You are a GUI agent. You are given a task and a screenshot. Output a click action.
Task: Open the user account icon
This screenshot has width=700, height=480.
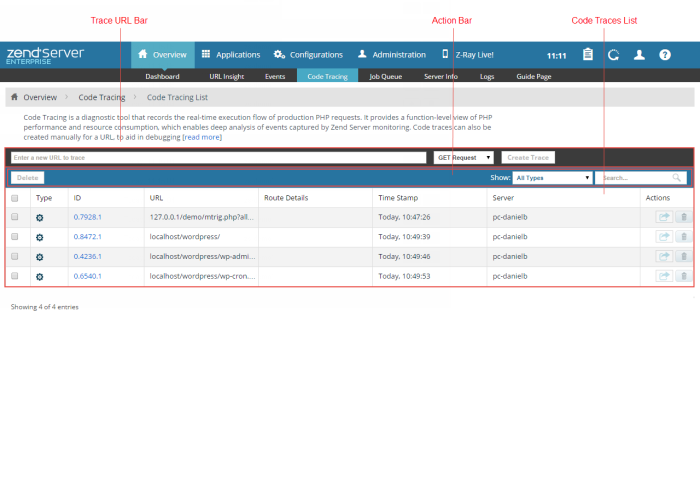[x=639, y=55]
